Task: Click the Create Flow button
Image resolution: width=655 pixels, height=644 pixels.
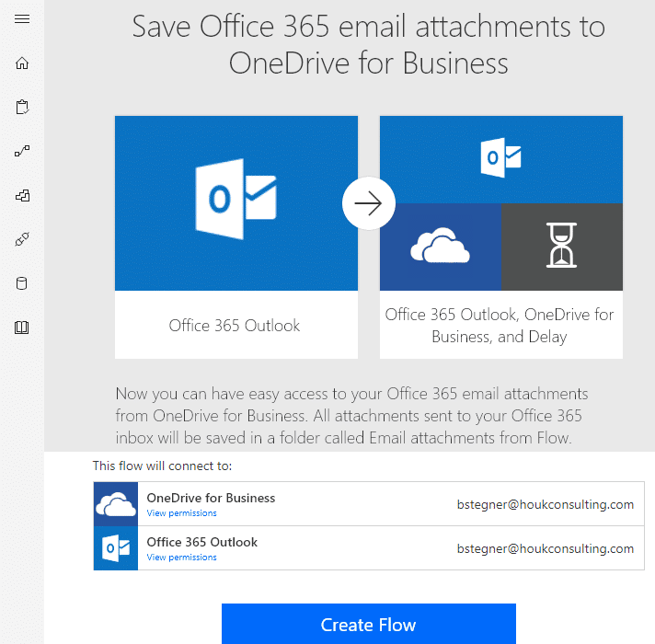Action: [368, 624]
